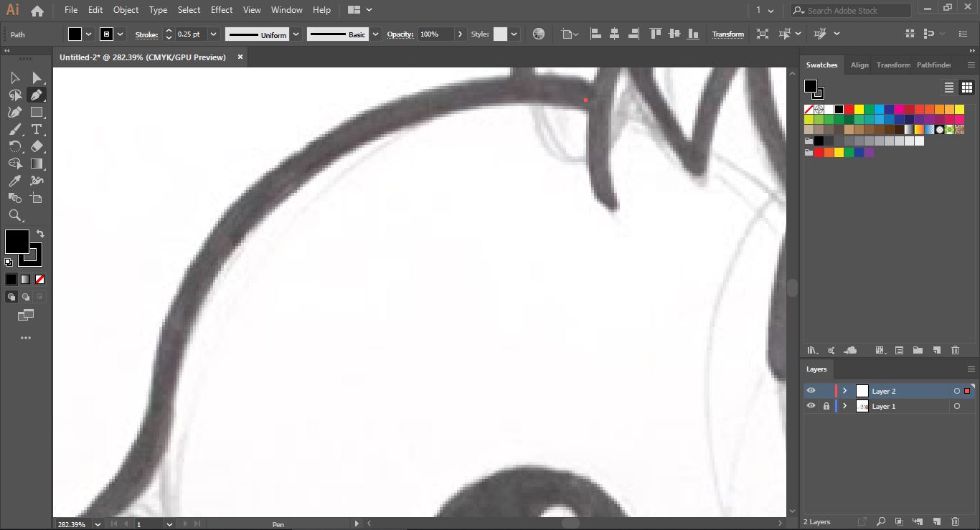Click the Search Adobe Stock field
This screenshot has width=980, height=530.
(851, 11)
